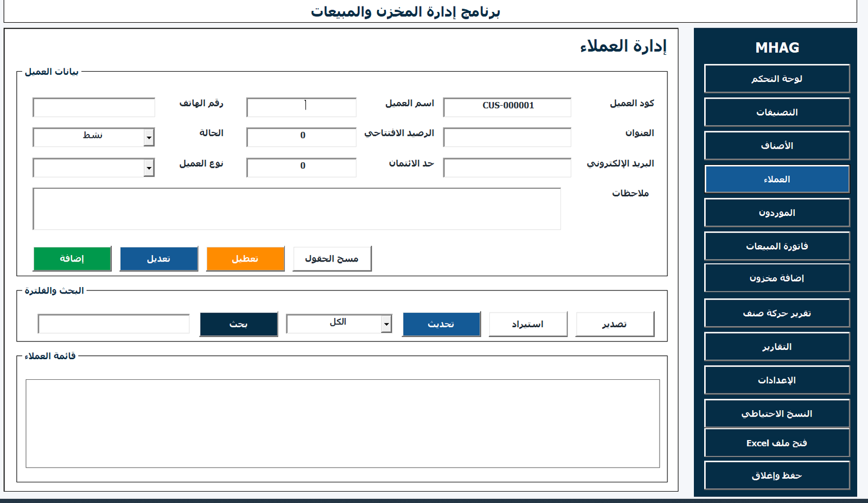Go to the التقارير page
868x503 pixels.
point(777,347)
